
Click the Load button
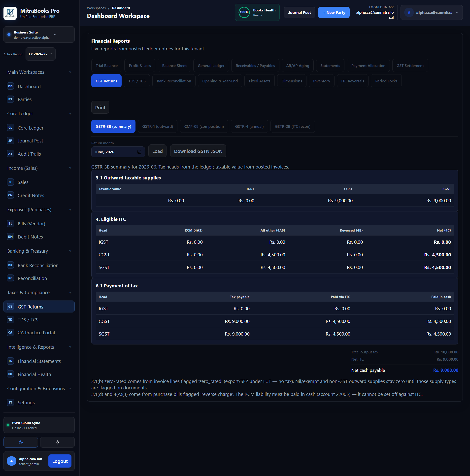(157, 151)
